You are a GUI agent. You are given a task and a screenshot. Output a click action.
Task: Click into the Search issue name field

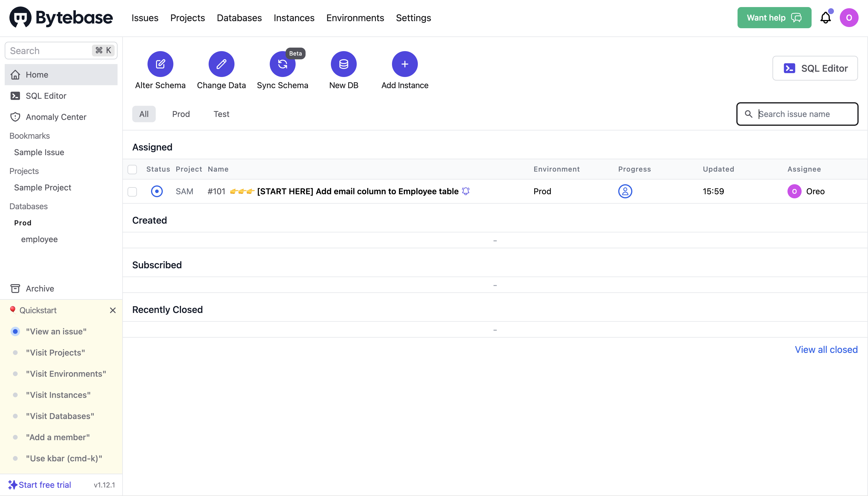[797, 114]
